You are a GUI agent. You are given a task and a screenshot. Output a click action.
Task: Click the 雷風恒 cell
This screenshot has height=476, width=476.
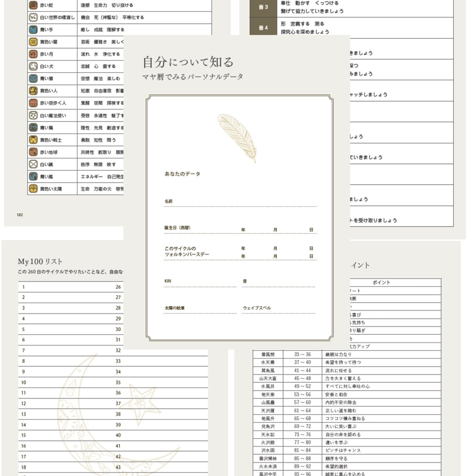pyautogui.click(x=268, y=354)
